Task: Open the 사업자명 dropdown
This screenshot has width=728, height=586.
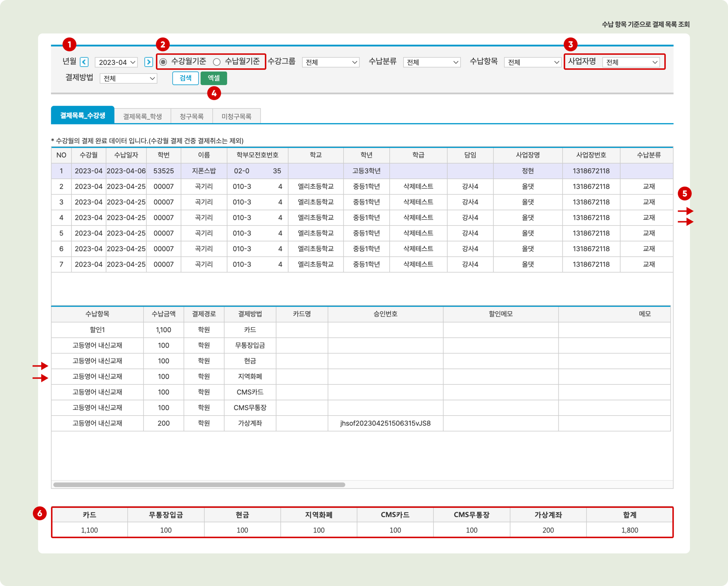Action: click(x=631, y=62)
